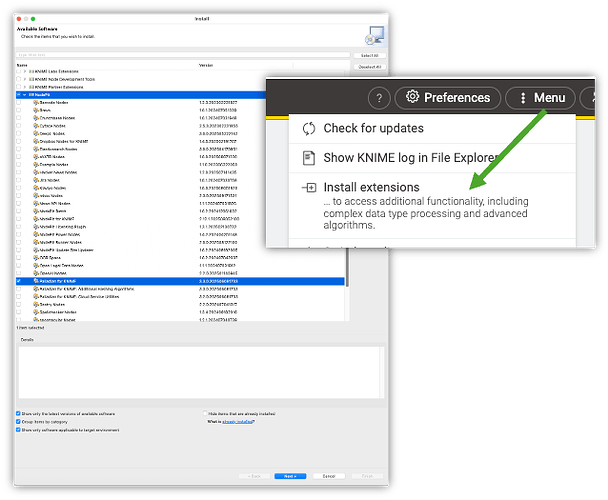This screenshot has width=608, height=500.
Task: Click the Check for updates refresh icon
Action: (309, 128)
